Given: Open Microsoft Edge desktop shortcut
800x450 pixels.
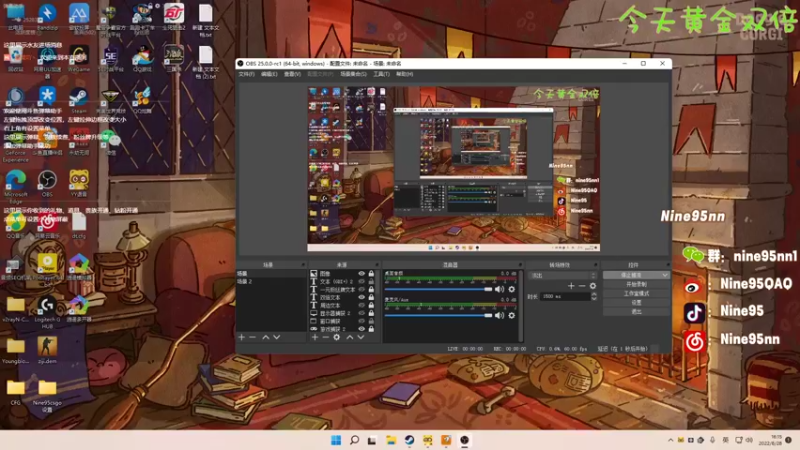Looking at the screenshot, I should point(16,186).
